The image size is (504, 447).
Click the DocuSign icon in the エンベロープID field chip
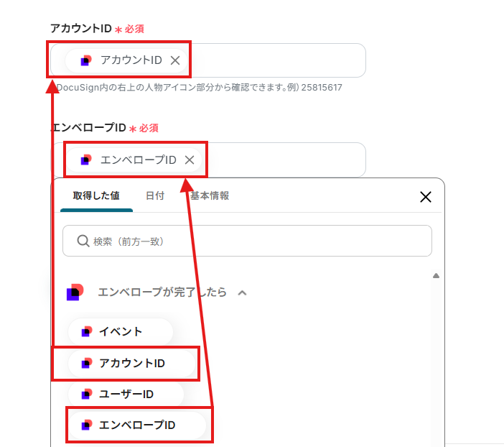(86, 160)
